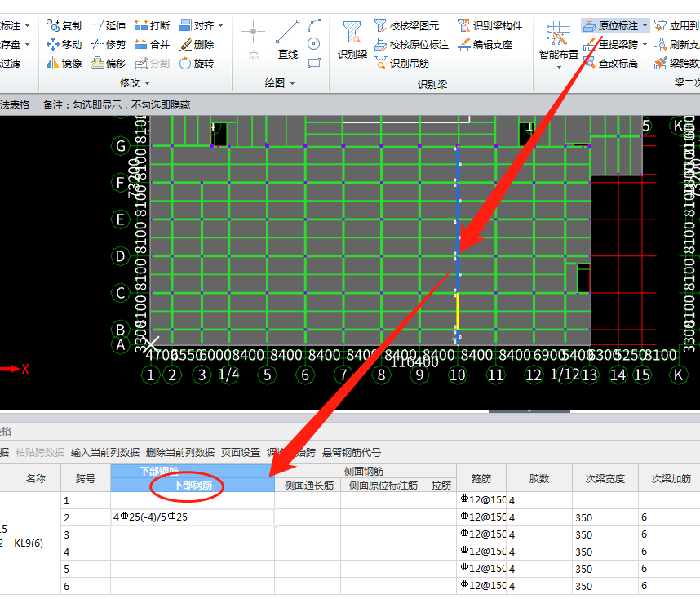The height and width of the screenshot is (603, 700).
Task: Activate the 移动 (Move) tool
Action: click(x=64, y=44)
